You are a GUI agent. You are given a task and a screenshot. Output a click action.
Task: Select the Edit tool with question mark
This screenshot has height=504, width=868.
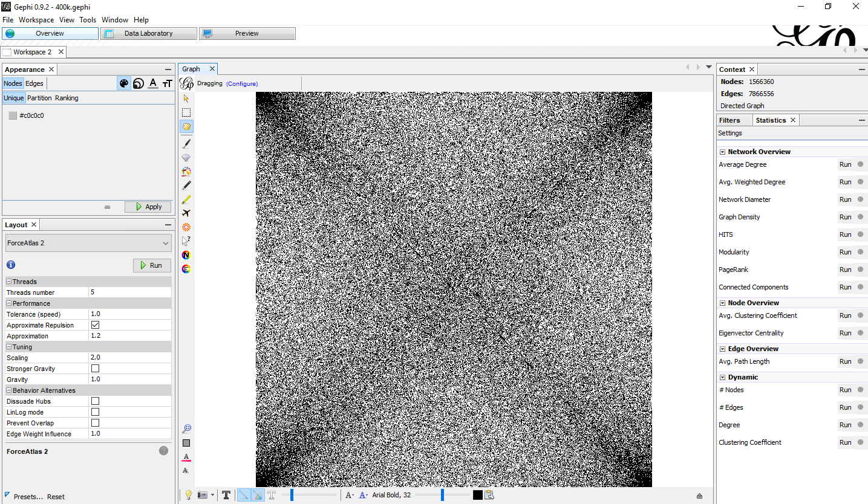186,241
